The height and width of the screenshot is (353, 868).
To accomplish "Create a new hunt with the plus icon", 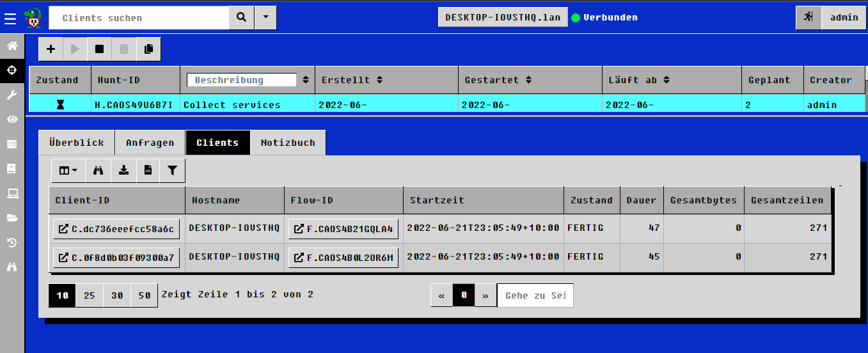I will coord(51,49).
